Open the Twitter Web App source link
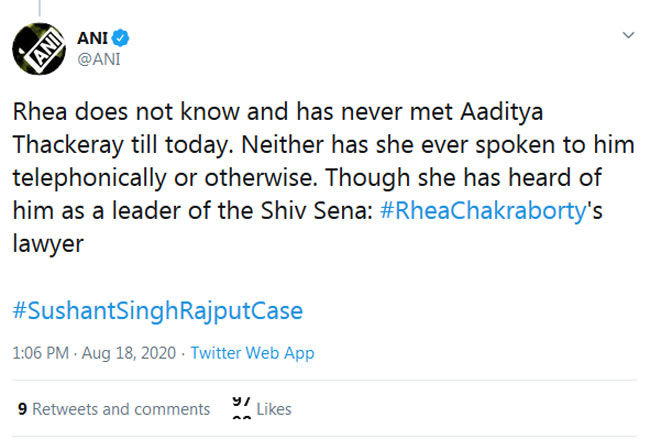The height and width of the screenshot is (439, 650). [x=252, y=353]
